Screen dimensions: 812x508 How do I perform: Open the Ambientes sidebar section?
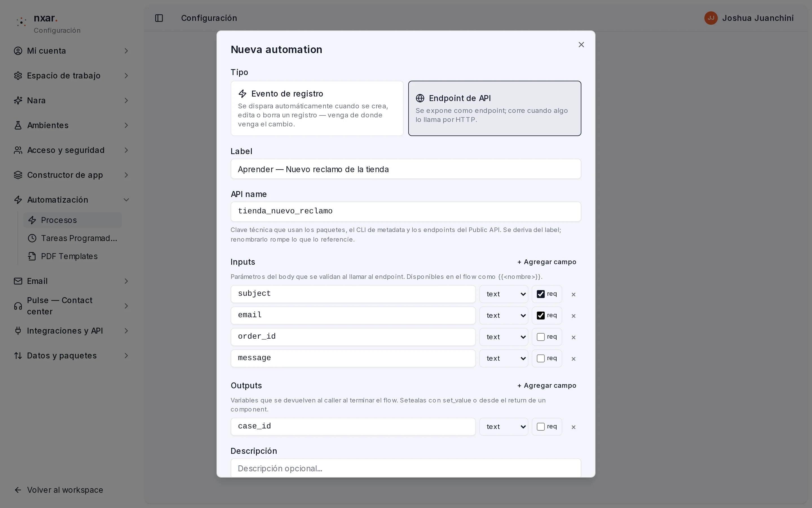[71, 125]
